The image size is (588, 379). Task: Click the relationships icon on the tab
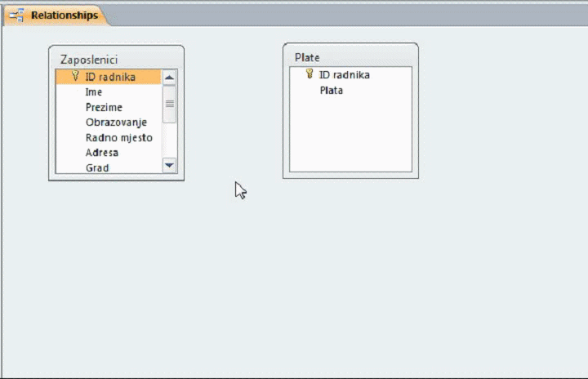pyautogui.click(x=17, y=16)
